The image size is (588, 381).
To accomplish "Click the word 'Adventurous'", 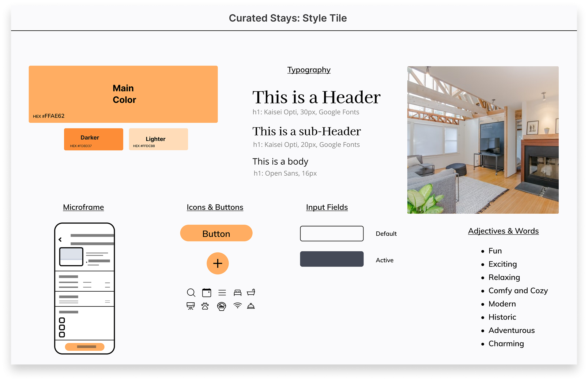I will [511, 330].
